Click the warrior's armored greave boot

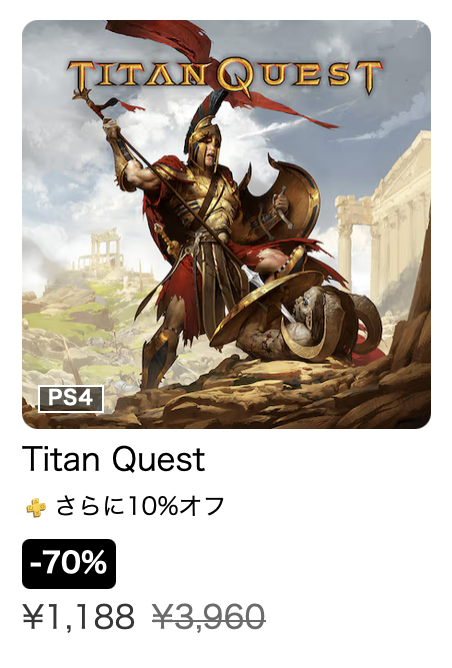pos(158,356)
